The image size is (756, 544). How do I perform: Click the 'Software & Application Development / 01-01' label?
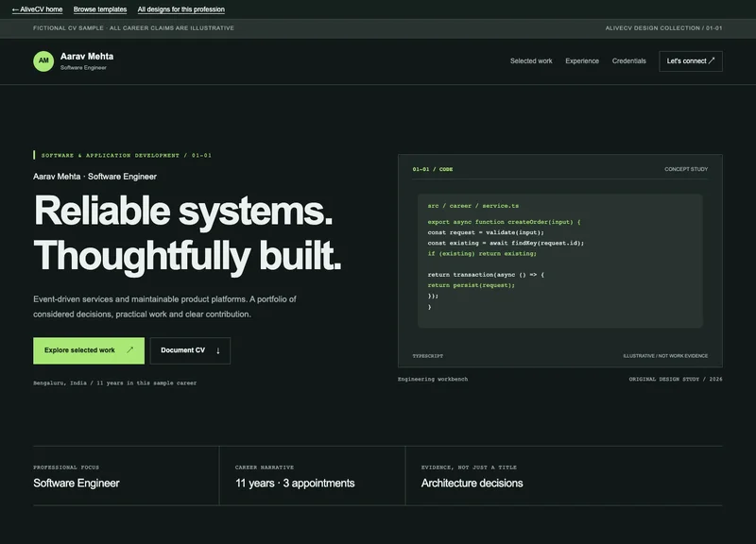[x=127, y=155]
